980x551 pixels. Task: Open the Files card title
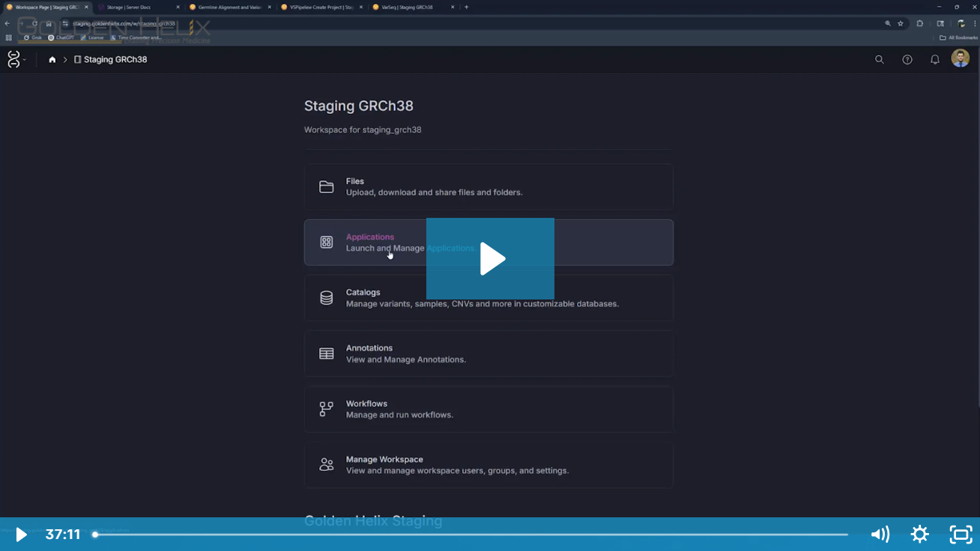click(355, 181)
